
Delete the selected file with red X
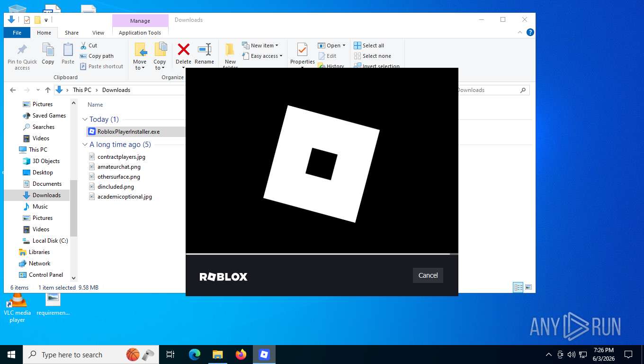tap(183, 55)
